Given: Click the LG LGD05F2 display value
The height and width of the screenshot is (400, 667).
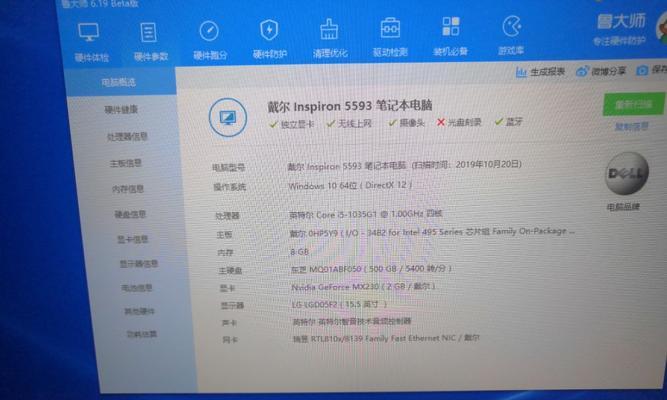Looking at the screenshot, I should tap(339, 304).
